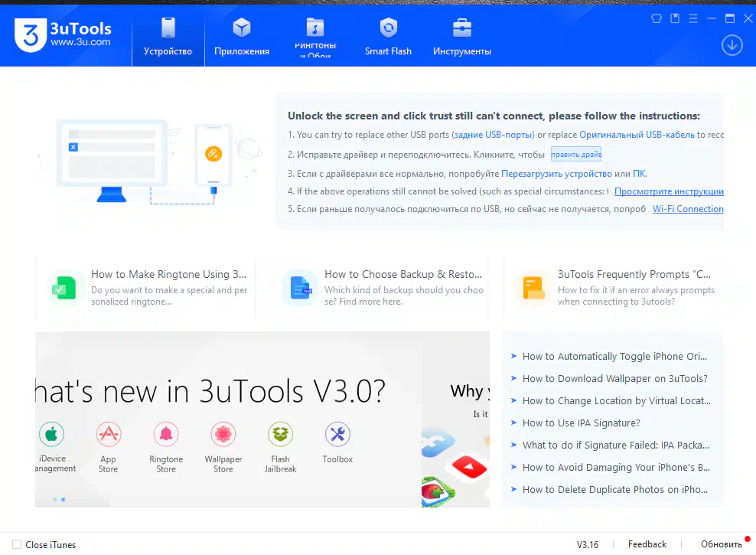756x555 pixels.
Task: Click the задние USB-порты link
Action: tap(493, 135)
